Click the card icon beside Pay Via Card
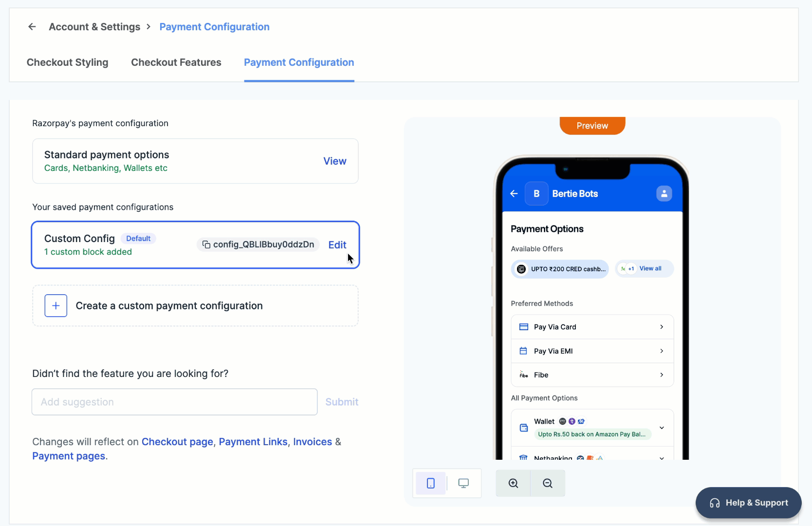This screenshot has width=812, height=526. click(x=524, y=327)
